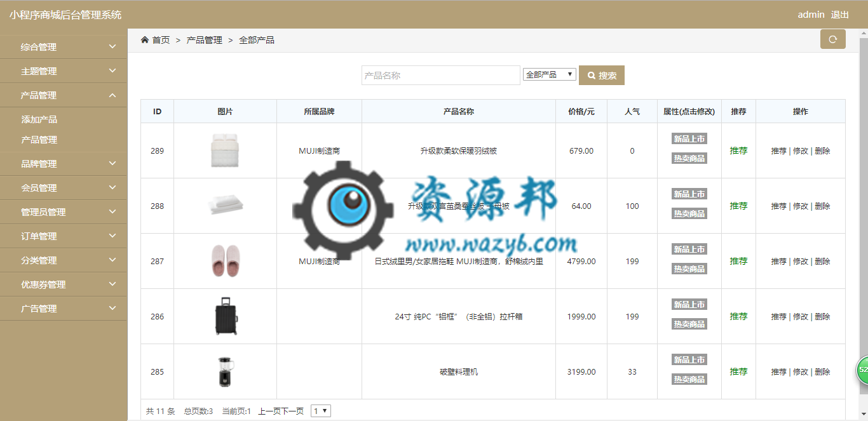
Task: Open 添加产品 submenu item
Action: tap(39, 119)
